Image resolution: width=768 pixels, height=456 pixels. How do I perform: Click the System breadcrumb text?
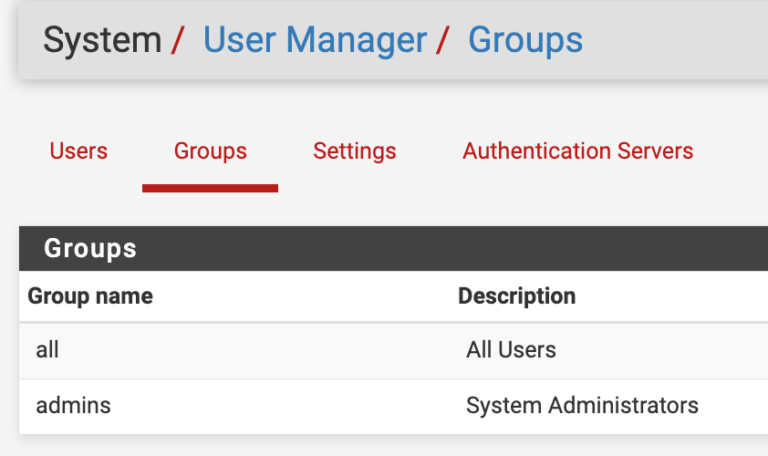tap(101, 40)
